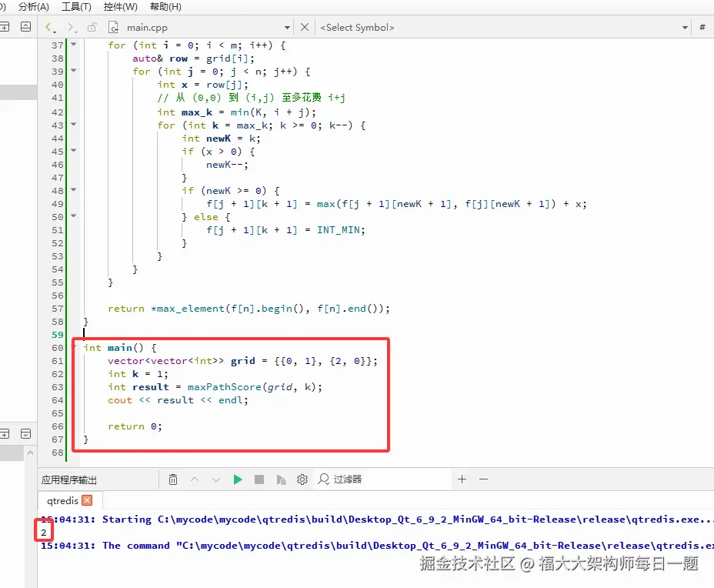Attach debugger to the running application
Screen dimensions: 714x588
[x=281, y=479]
